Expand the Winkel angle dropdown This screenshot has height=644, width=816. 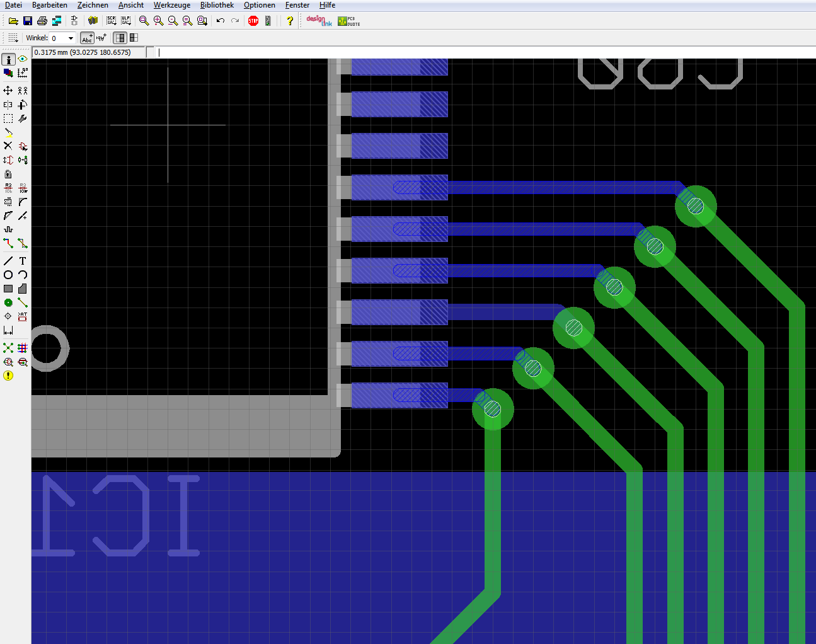pyautogui.click(x=71, y=38)
